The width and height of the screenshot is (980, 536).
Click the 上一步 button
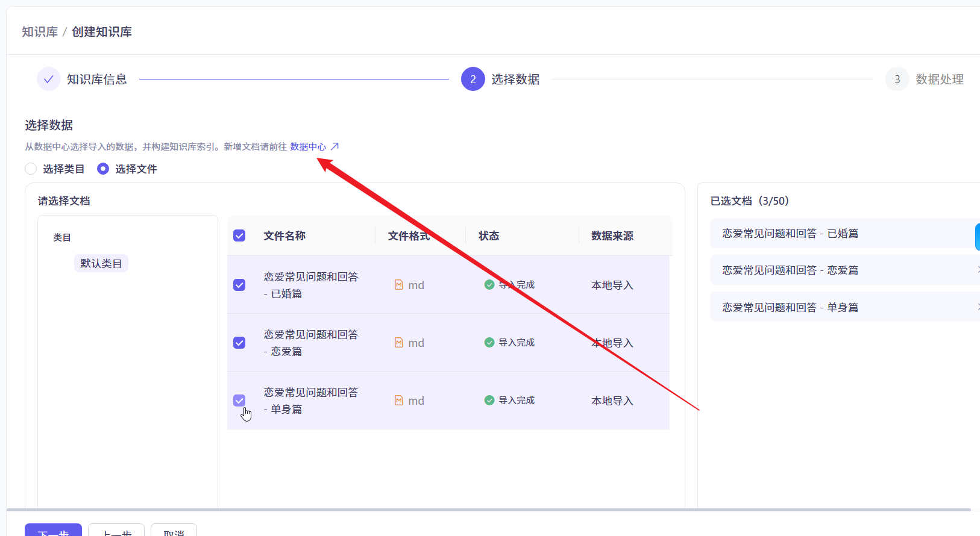pyautogui.click(x=116, y=530)
